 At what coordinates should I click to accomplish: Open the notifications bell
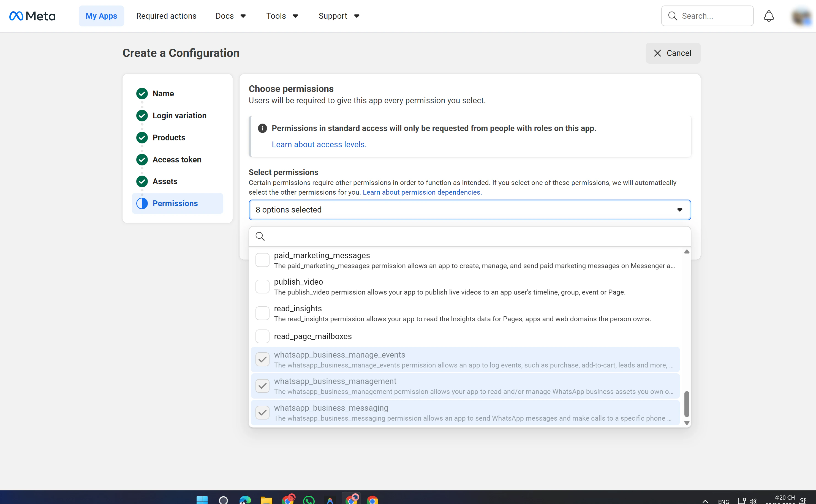click(x=769, y=16)
